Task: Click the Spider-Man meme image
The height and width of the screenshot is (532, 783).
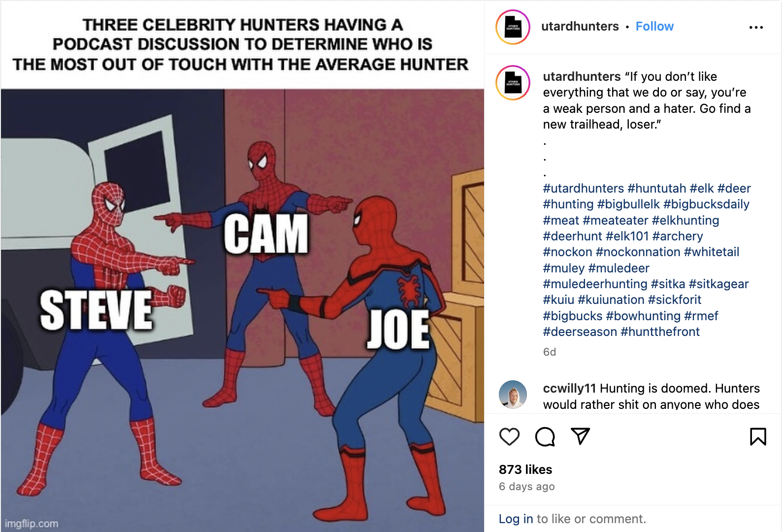Action: 242,305
